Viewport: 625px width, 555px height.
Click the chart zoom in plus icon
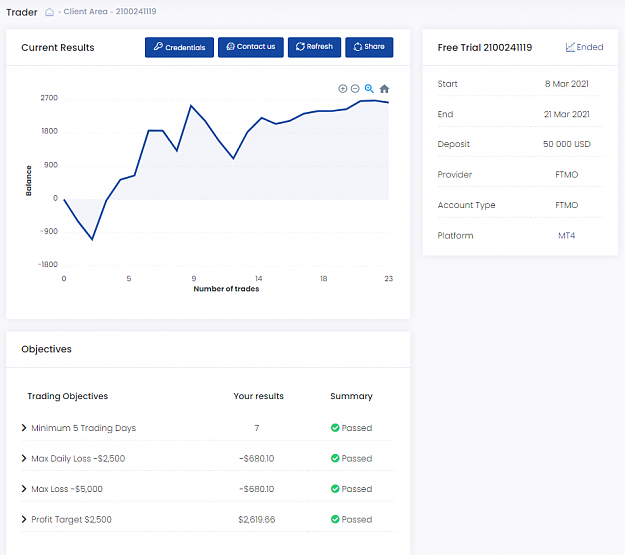tap(342, 89)
